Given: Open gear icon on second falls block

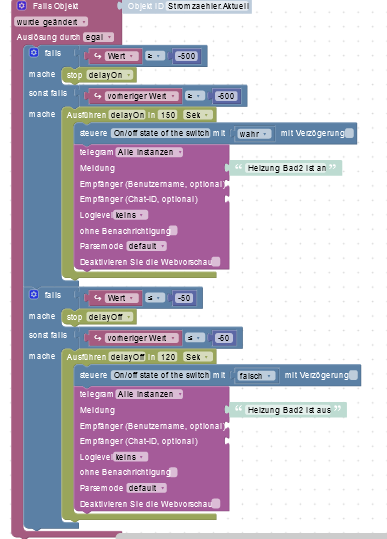Looking at the screenshot, I should point(34,295).
